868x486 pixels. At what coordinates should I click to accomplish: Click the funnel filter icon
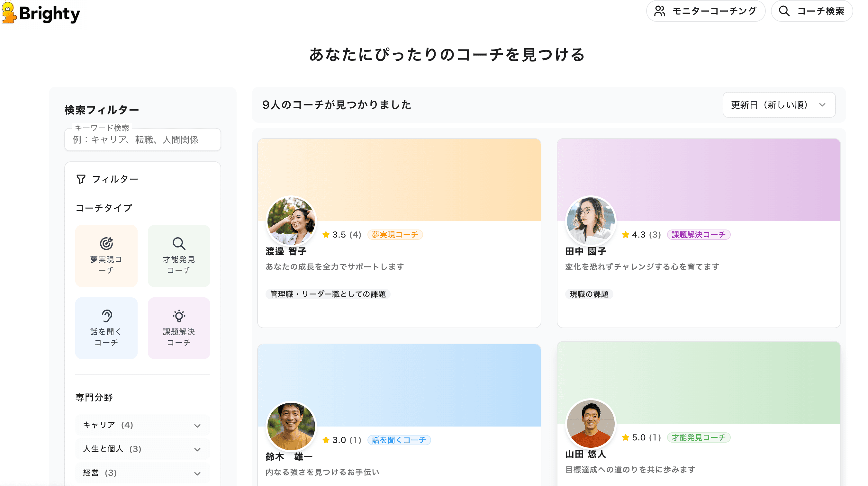tap(81, 179)
